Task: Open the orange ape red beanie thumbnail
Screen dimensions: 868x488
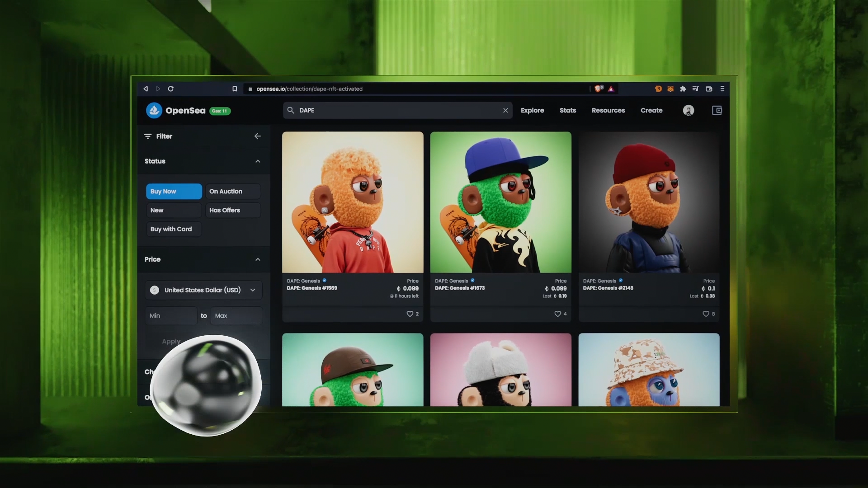Action: pos(649,202)
